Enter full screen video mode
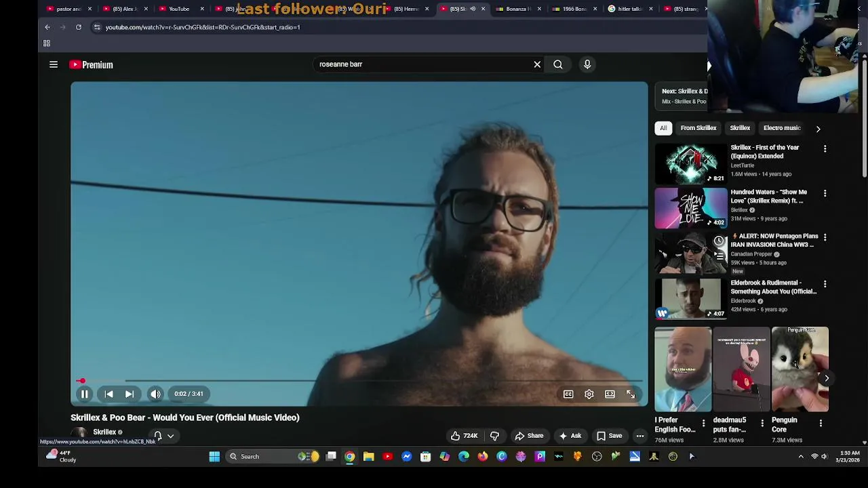The width and height of the screenshot is (868, 488). pyautogui.click(x=631, y=394)
